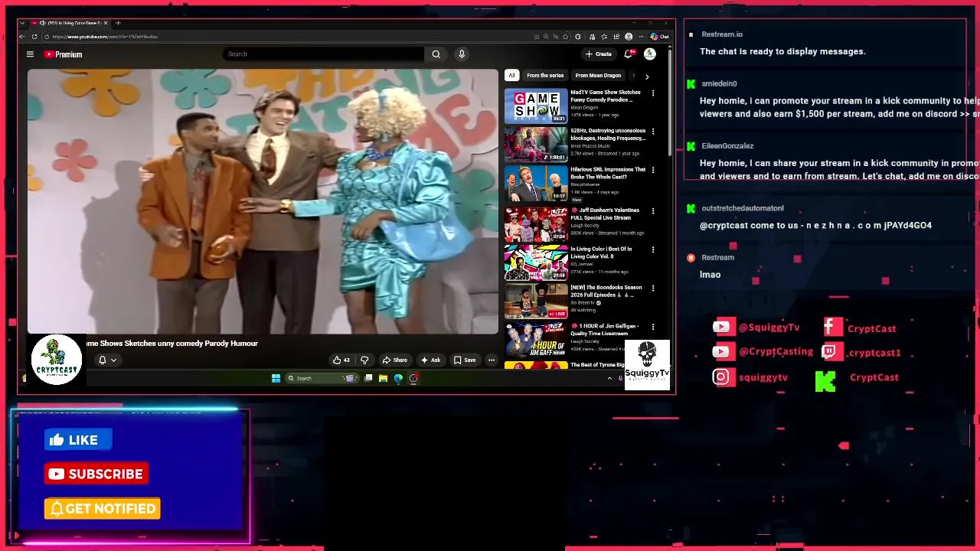980x551 pixels.
Task: Open options for MadTV Game Show Sketches video
Action: pos(653,93)
